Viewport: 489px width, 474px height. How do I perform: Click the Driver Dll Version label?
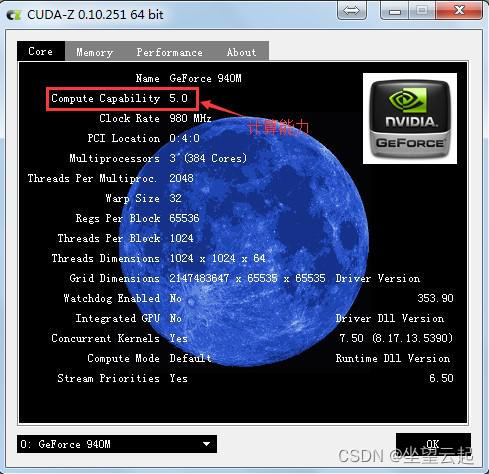[390, 318]
